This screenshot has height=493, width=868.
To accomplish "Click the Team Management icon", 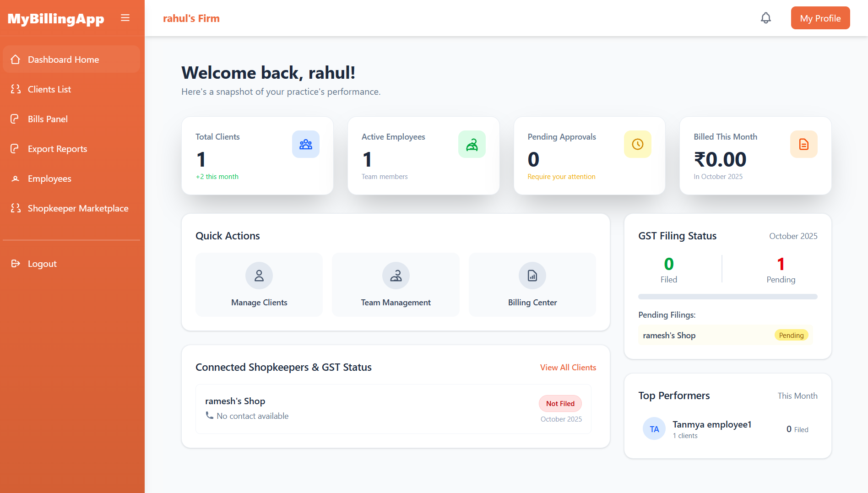I will 396,276.
